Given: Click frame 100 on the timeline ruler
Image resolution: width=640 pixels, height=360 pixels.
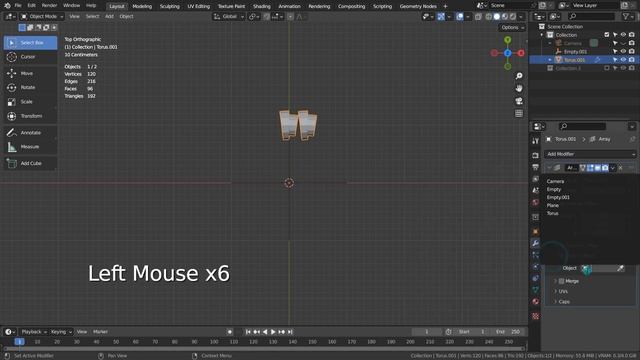Looking at the screenshot, I should point(214,342).
